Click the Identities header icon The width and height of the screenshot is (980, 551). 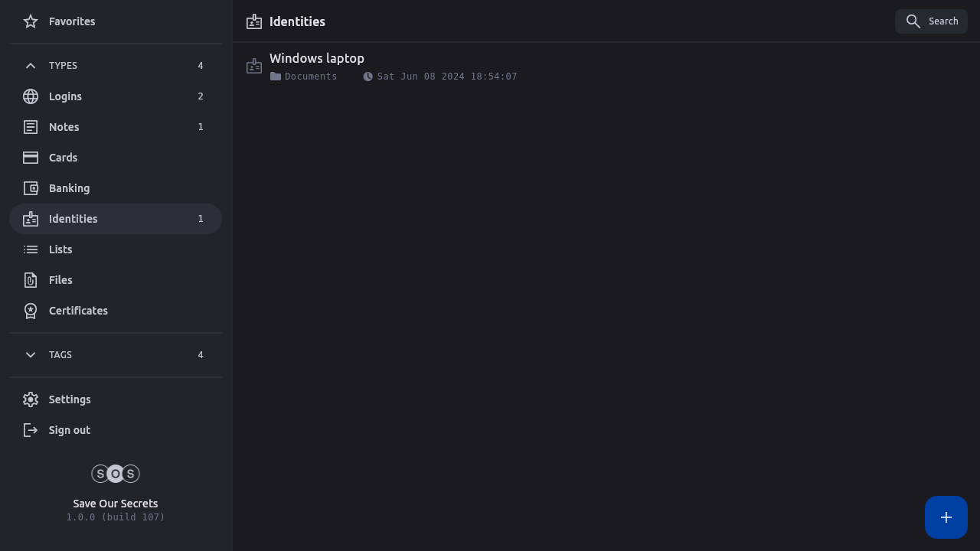pos(254,22)
